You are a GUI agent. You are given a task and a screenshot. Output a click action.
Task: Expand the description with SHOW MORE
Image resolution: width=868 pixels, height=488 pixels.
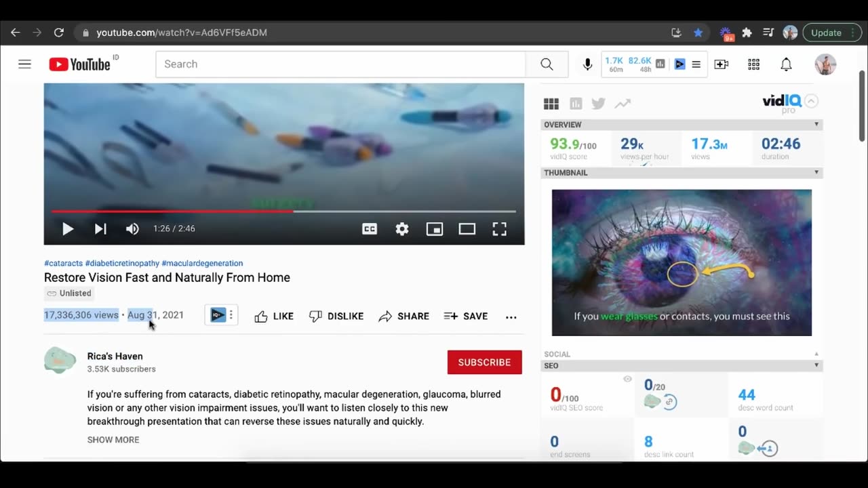pos(113,440)
